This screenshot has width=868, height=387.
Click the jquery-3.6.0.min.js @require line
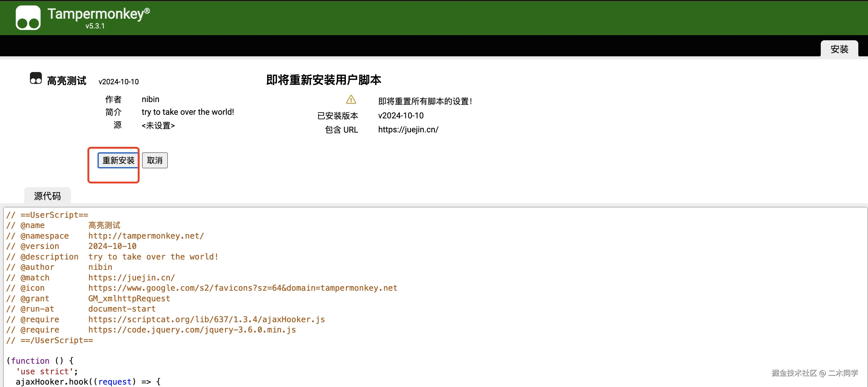[x=192, y=330]
